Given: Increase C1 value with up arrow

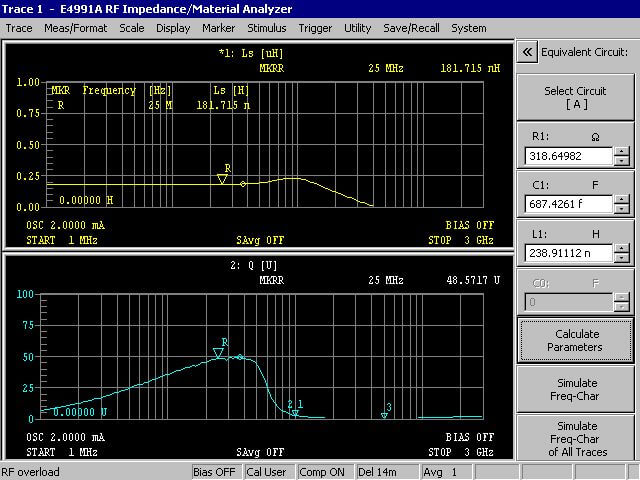Looking at the screenshot, I should click(x=622, y=200).
